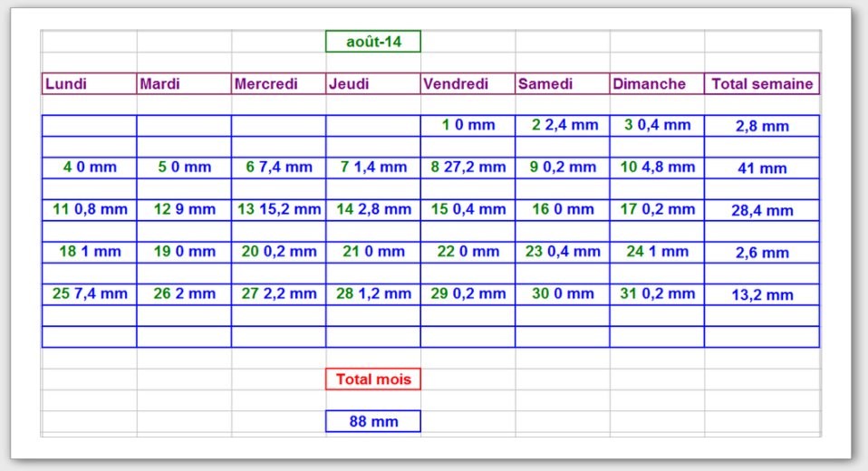Select the 41 mm weekly total cell
This screenshot has height=471, width=868.
tap(762, 168)
